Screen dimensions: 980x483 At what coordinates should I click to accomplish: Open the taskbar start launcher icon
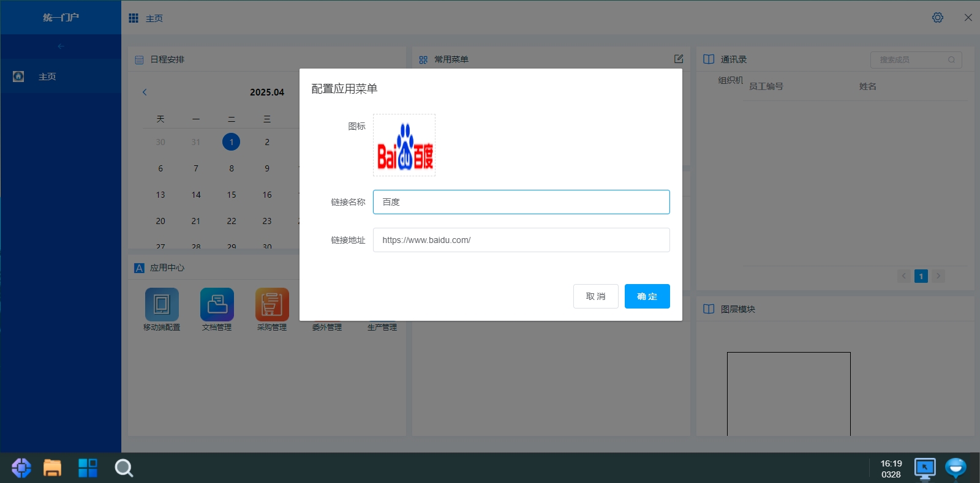click(x=21, y=468)
